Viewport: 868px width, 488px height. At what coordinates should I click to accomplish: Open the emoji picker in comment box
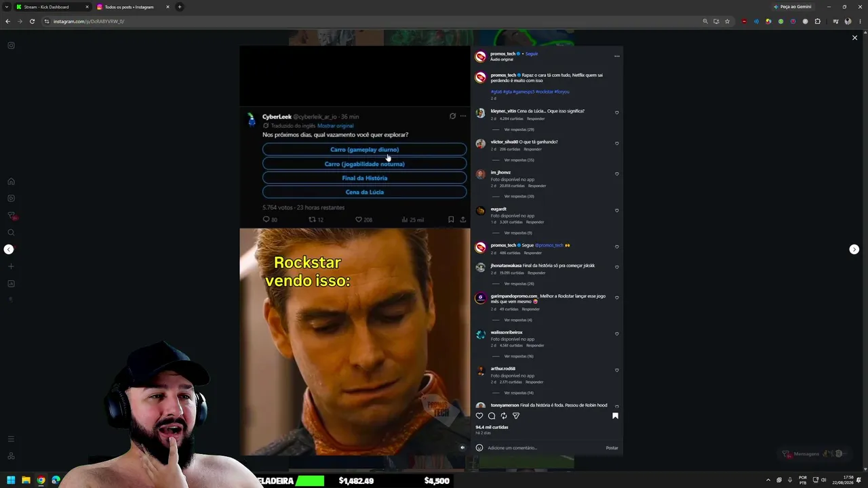coord(479,448)
